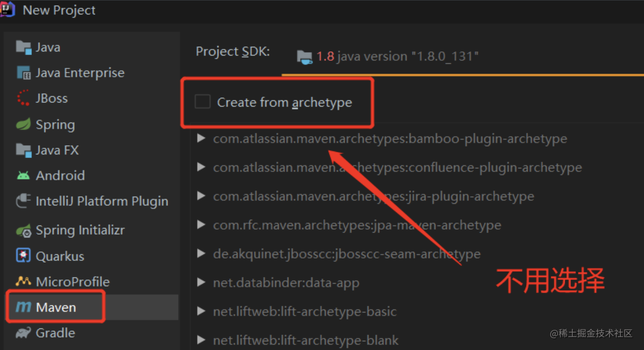Select net.liftweb:lift-archetype-blank text
This screenshot has width=644, height=350.
coord(306,341)
